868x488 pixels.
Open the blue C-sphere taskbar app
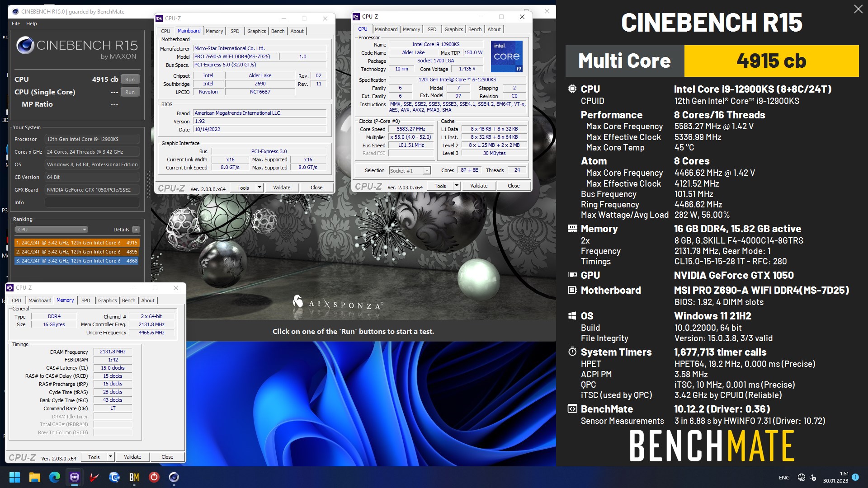point(114,477)
